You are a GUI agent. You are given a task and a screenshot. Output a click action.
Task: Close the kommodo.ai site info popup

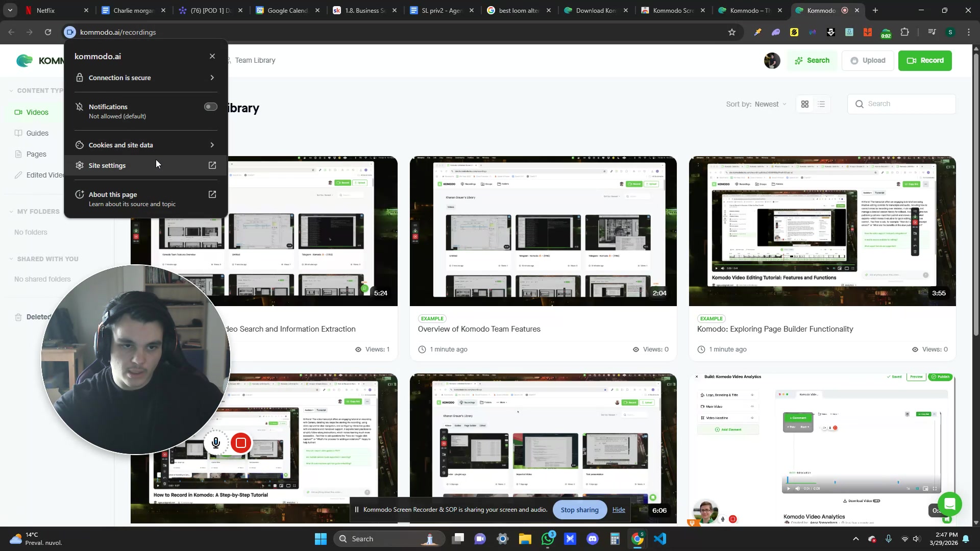coord(212,56)
